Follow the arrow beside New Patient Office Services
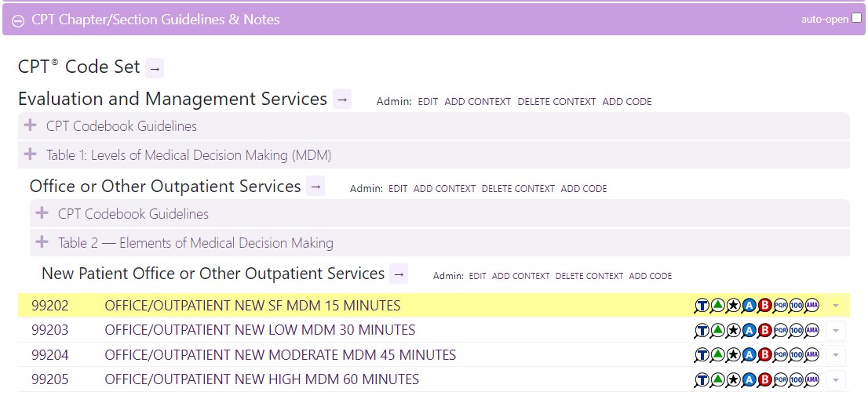 pos(399,274)
